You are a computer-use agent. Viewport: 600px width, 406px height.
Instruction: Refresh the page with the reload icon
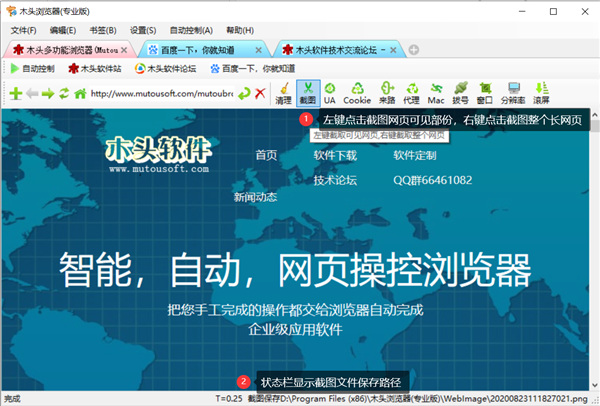pyautogui.click(x=64, y=93)
